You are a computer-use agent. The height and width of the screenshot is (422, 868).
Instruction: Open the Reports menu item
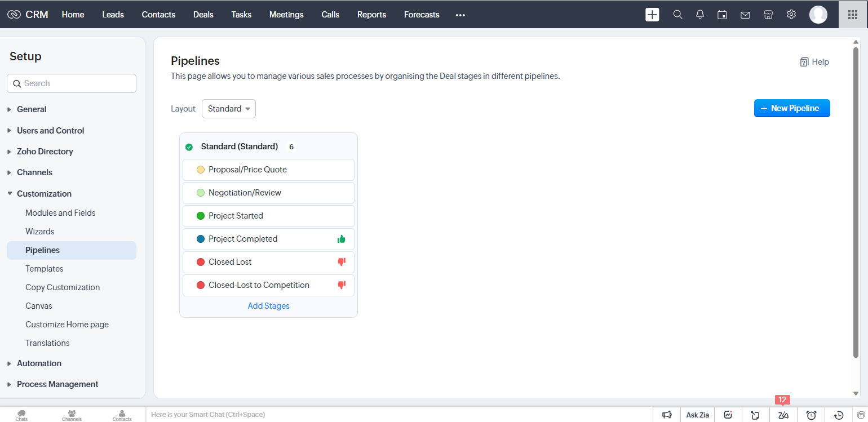point(371,15)
